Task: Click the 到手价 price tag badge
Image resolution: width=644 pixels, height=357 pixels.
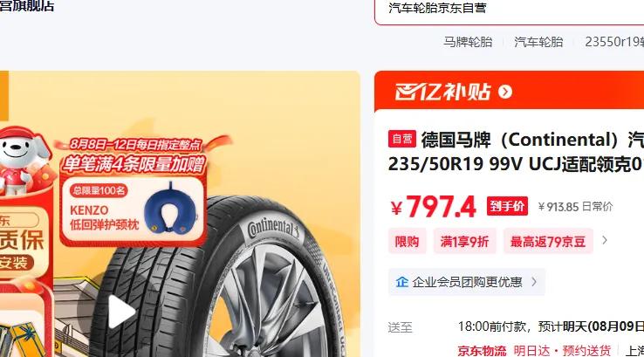Action: 507,206
